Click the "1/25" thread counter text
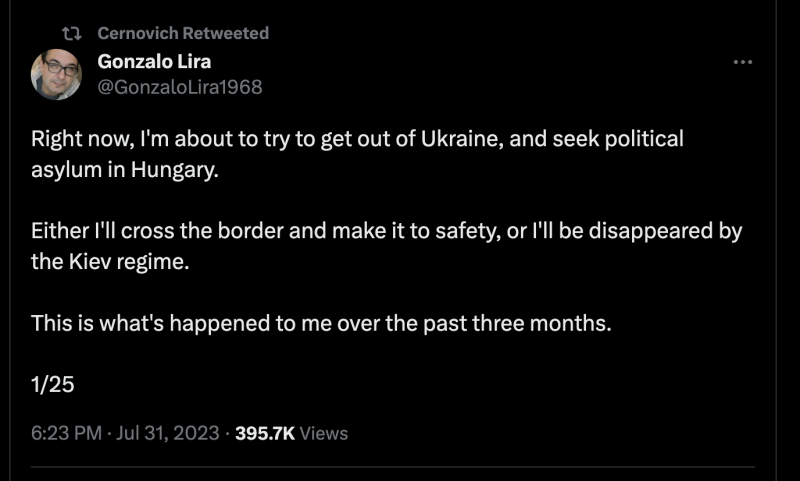The width and height of the screenshot is (800, 481). tap(53, 385)
